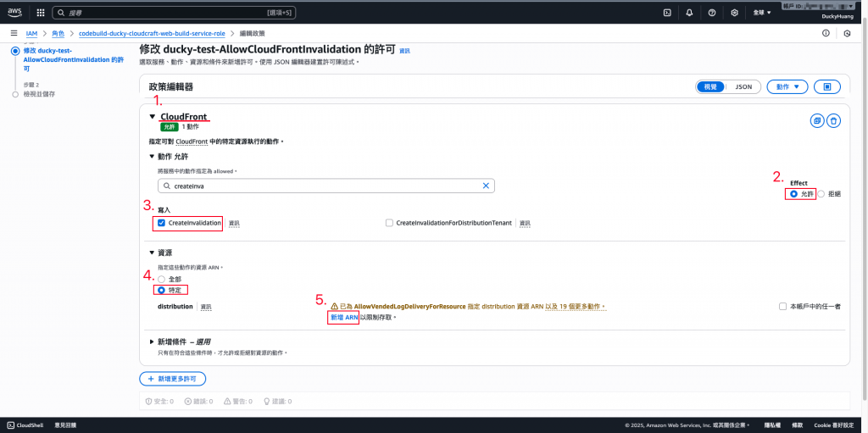Click the info circle icon near breadcrumb

(826, 33)
